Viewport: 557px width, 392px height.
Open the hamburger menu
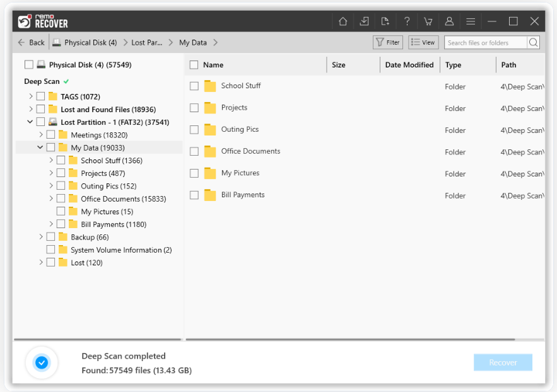coord(471,21)
